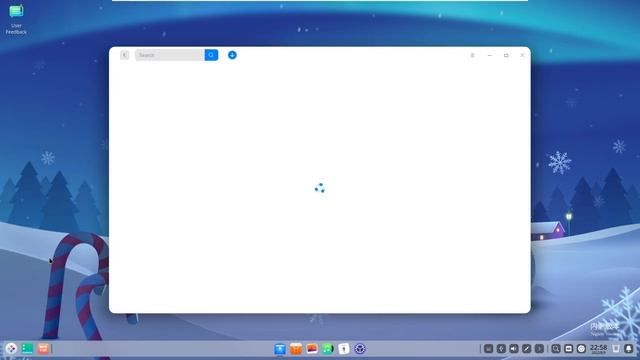This screenshot has height=360, width=640.
Task: Click the pen tray icon
Action: pyautogui.click(x=527, y=349)
